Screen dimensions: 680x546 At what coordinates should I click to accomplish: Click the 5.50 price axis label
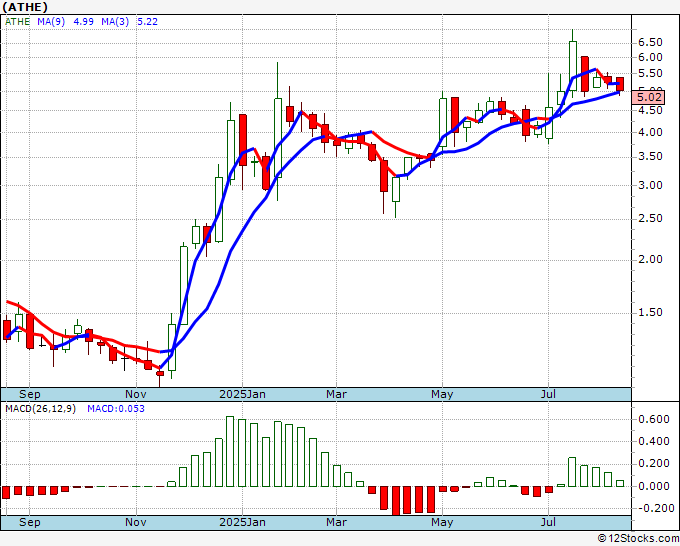pos(650,73)
